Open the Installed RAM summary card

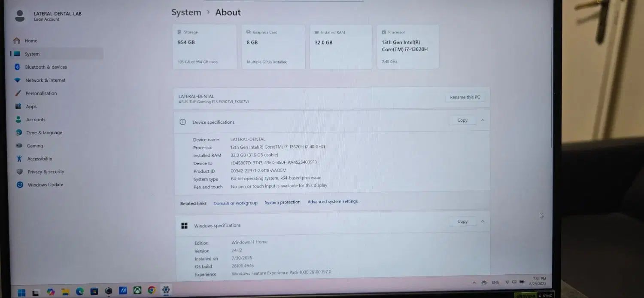[341, 47]
